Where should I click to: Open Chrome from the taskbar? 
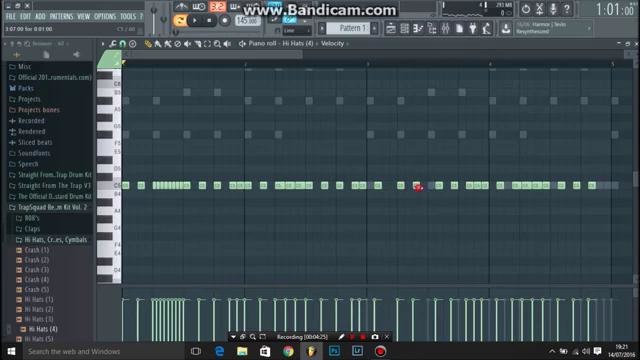click(x=288, y=351)
